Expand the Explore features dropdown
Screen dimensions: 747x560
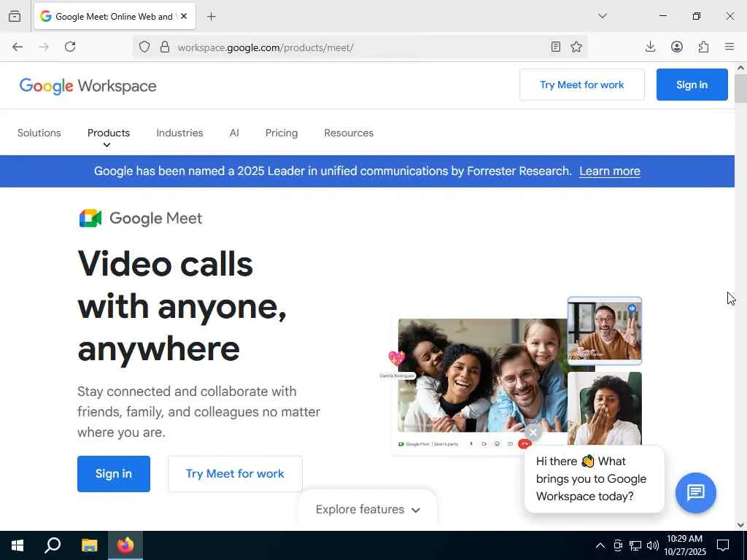pyautogui.click(x=368, y=510)
